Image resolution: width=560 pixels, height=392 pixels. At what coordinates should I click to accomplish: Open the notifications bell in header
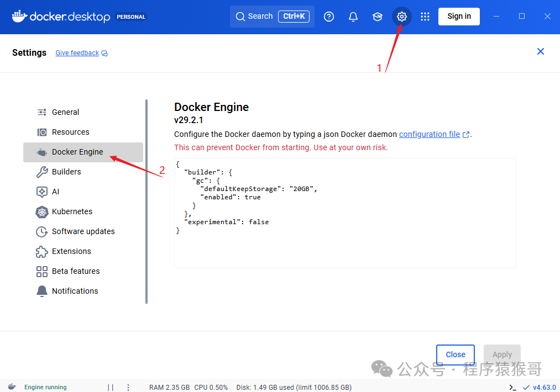point(353,17)
